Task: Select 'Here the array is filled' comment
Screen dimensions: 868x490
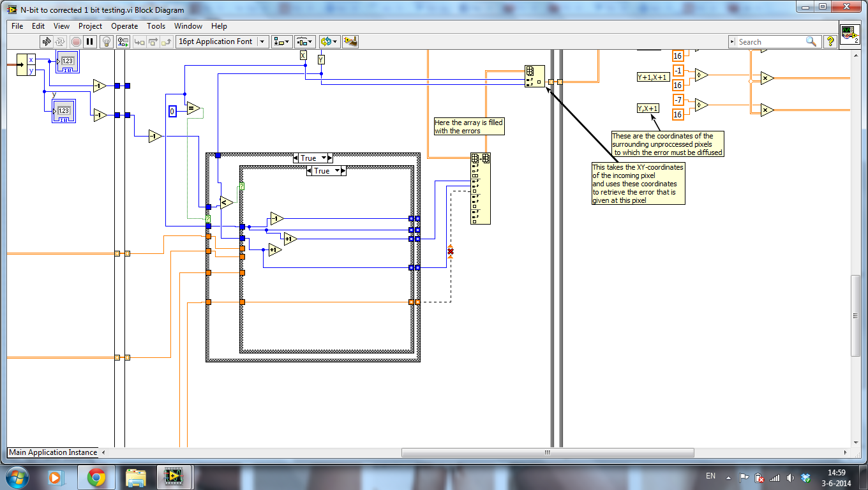Action: tap(468, 126)
